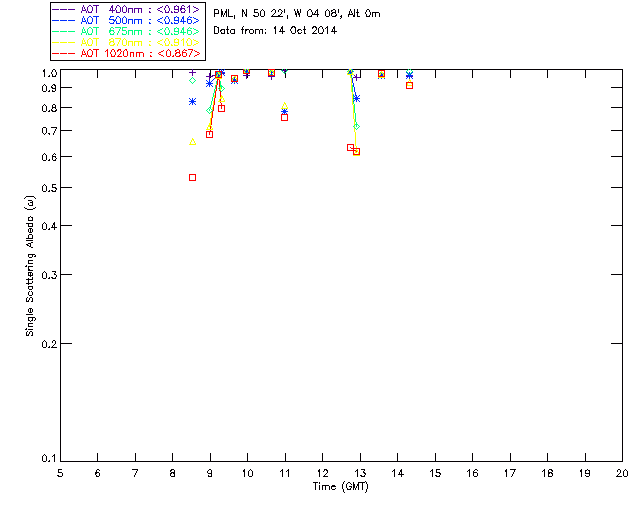
Task: Click the y-axis tick label '0.5'
Action: (x=49, y=188)
